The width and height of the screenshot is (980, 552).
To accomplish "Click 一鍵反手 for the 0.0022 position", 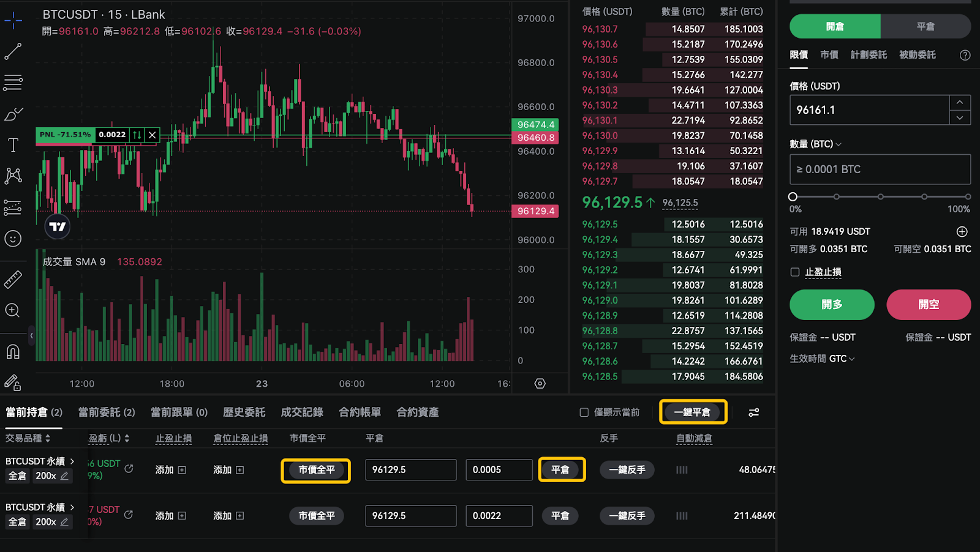I will coord(627,516).
